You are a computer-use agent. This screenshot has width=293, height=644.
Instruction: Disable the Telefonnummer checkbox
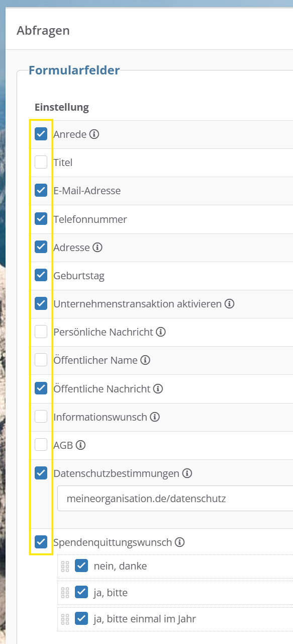click(41, 219)
